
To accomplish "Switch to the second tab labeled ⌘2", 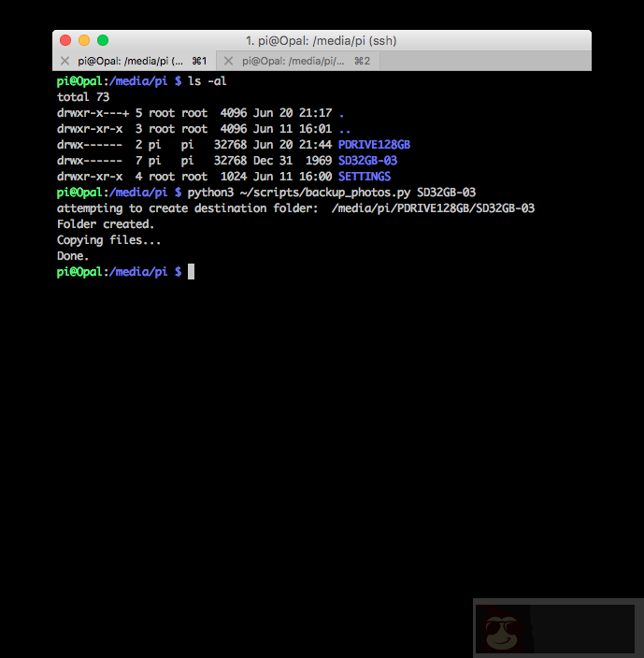I will tap(299, 61).
